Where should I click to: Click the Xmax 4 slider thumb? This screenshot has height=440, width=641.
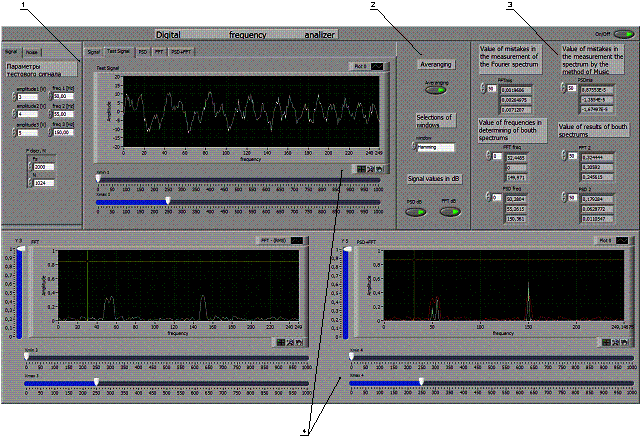(421, 382)
